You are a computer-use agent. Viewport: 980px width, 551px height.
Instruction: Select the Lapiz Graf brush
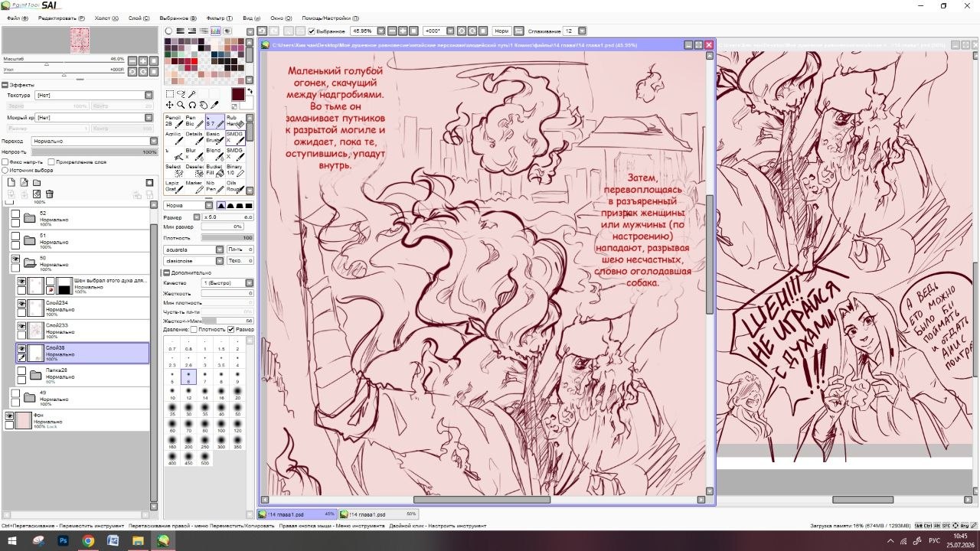point(173,186)
